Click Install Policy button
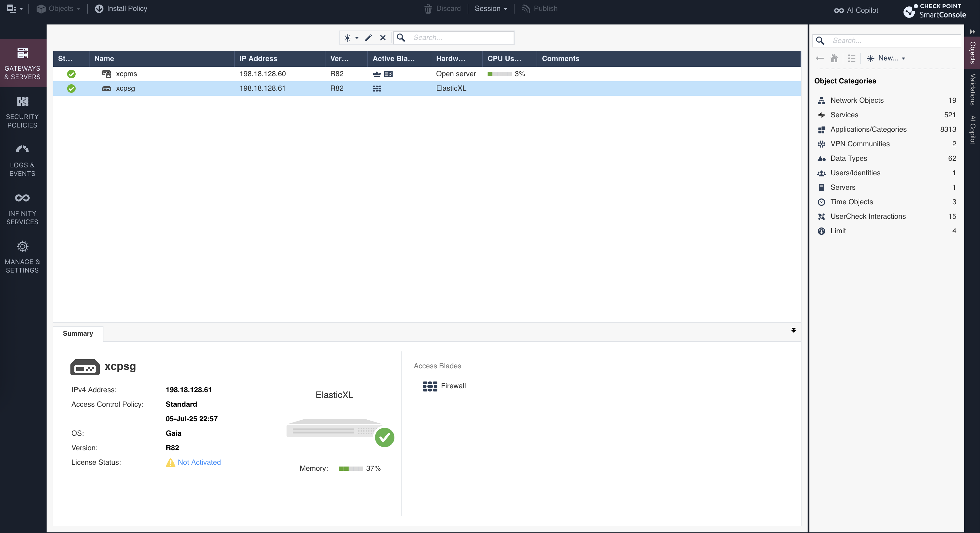This screenshot has width=980, height=533. (x=121, y=8)
